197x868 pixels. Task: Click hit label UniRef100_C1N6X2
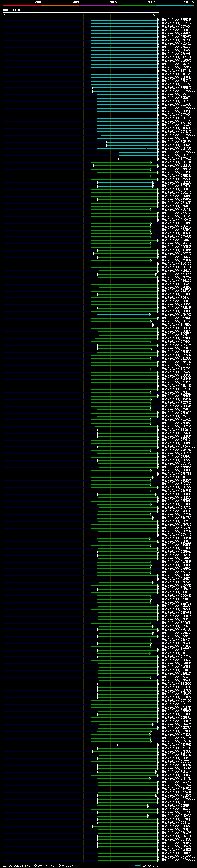177,257
